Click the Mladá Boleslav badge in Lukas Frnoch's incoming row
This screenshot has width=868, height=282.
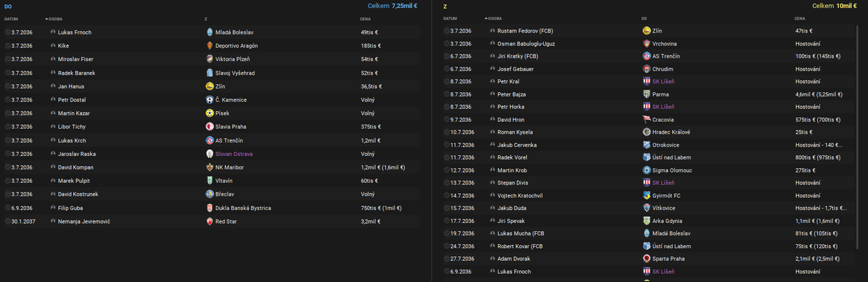pos(210,32)
